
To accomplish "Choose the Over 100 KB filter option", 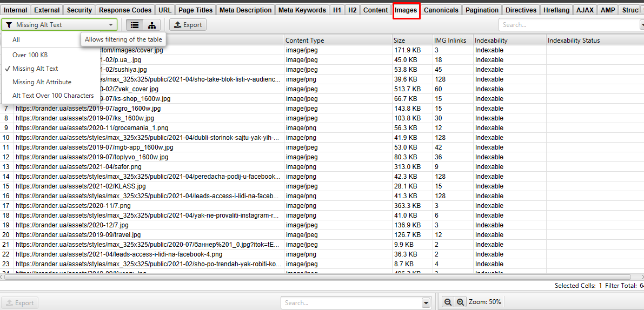I will 30,55.
